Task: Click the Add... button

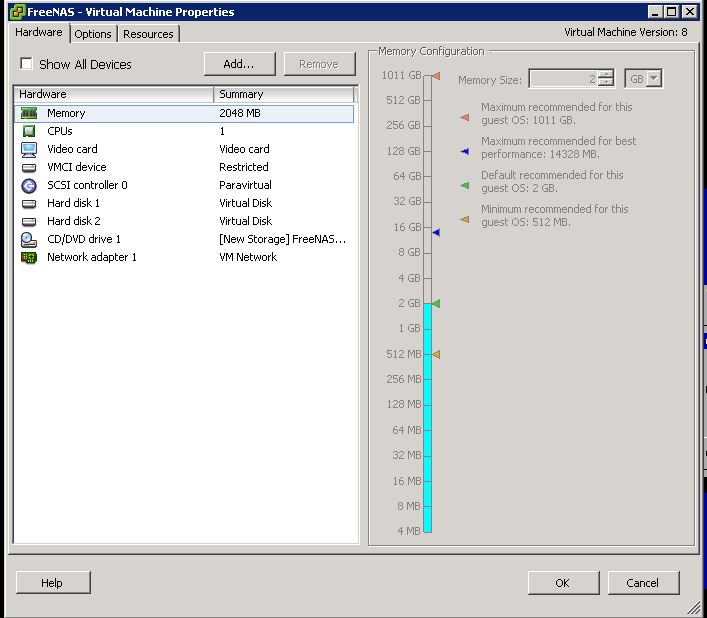Action: point(239,64)
